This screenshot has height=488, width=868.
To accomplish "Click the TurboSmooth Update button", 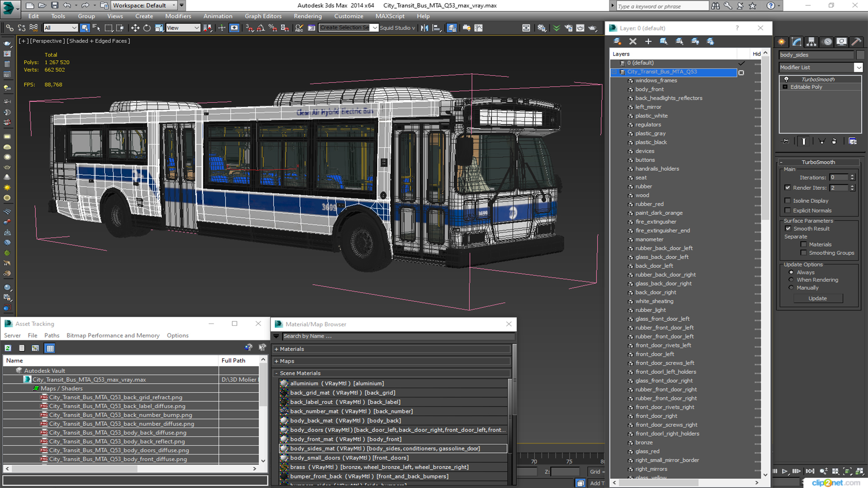I will 817,298.
